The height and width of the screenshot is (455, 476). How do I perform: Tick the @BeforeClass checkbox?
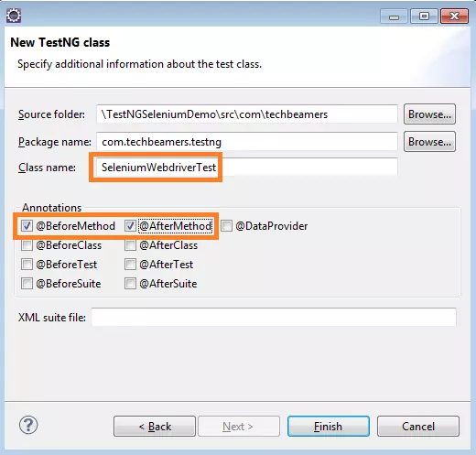point(27,245)
